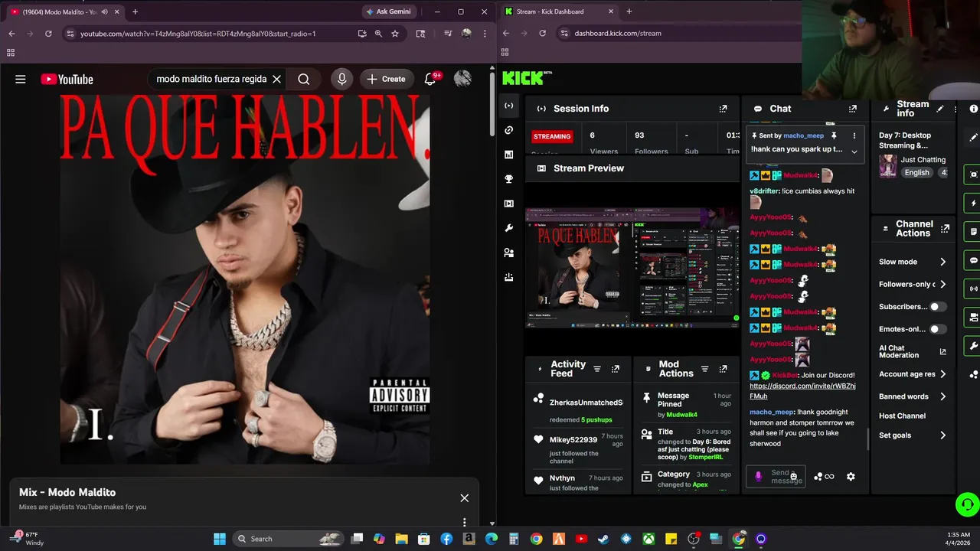The height and width of the screenshot is (551, 980).
Task: Start YouTube voice search with microphone
Action: tap(342, 79)
